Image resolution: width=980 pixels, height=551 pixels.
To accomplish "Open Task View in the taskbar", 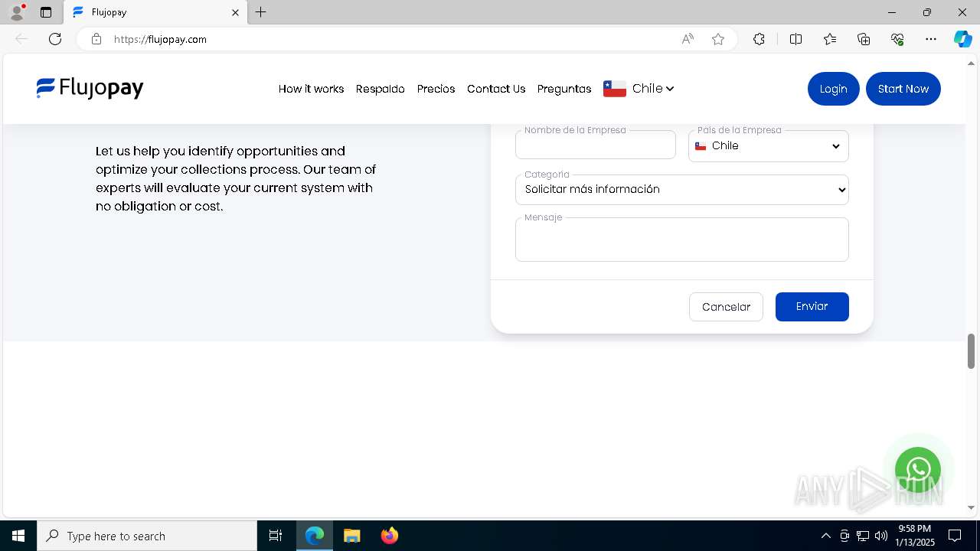I will [x=276, y=536].
